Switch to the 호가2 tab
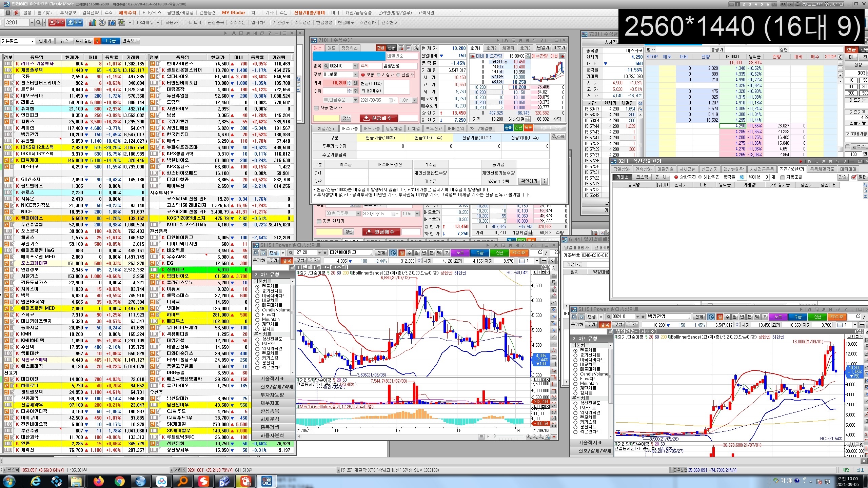Image resolution: width=868 pixels, height=488 pixels. (491, 48)
